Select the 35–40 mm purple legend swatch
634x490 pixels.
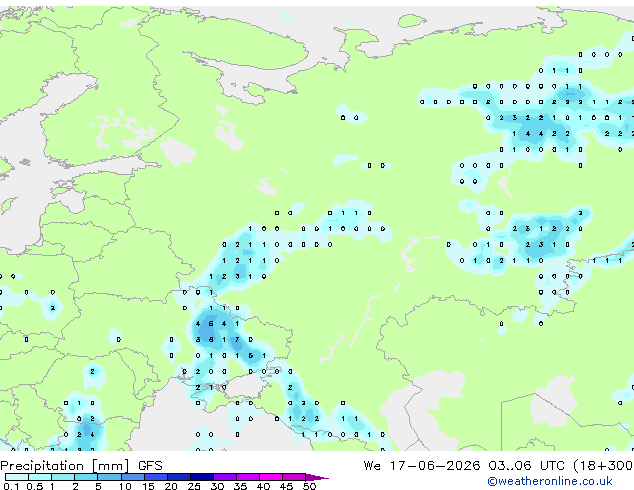pyautogui.click(x=248, y=477)
